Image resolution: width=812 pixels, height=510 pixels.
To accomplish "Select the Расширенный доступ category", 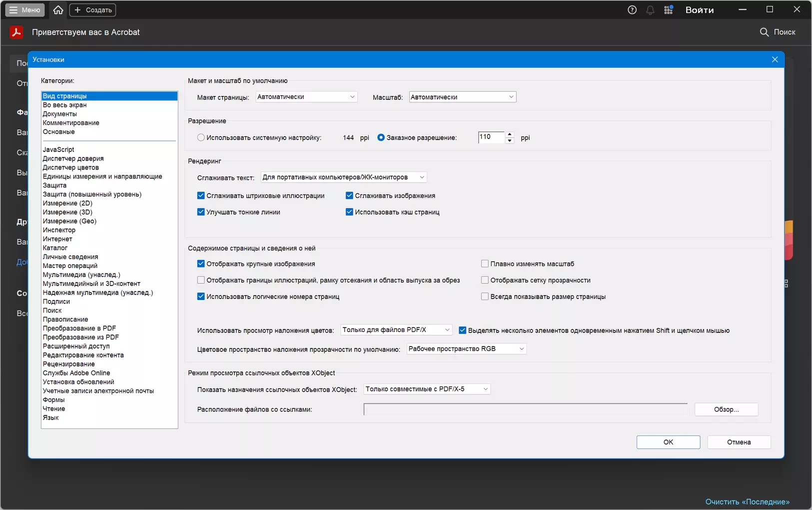I will [109, 346].
